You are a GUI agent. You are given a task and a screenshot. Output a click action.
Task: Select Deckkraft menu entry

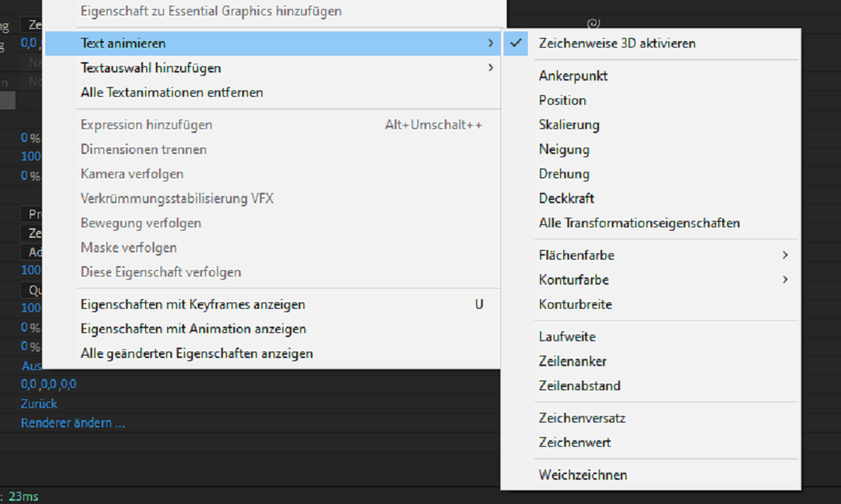coord(567,198)
